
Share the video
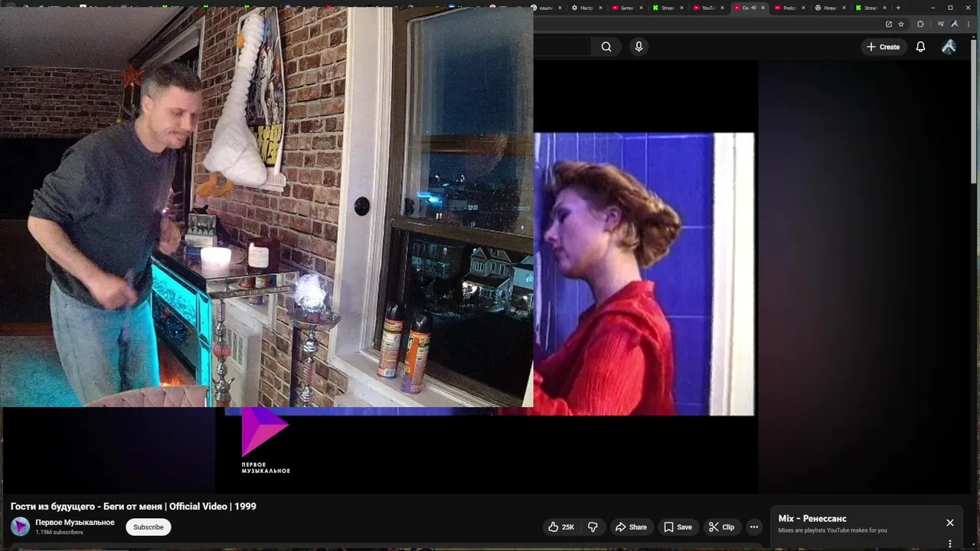click(632, 527)
